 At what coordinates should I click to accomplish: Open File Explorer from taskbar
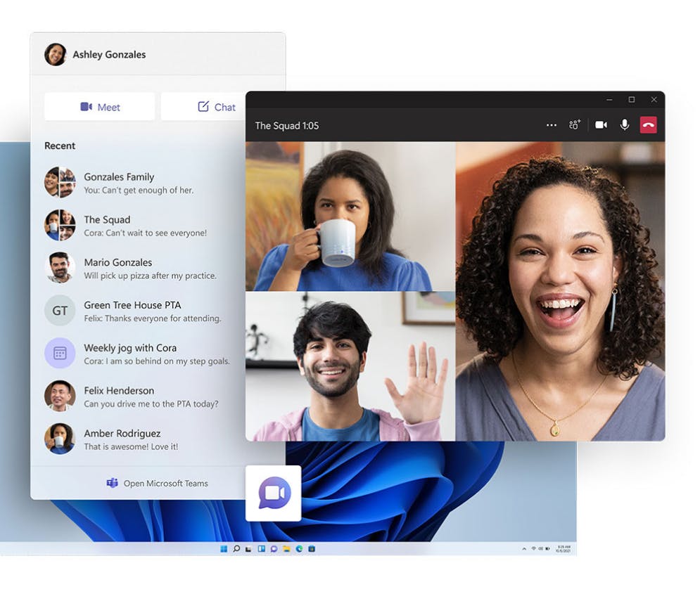pyautogui.click(x=286, y=548)
